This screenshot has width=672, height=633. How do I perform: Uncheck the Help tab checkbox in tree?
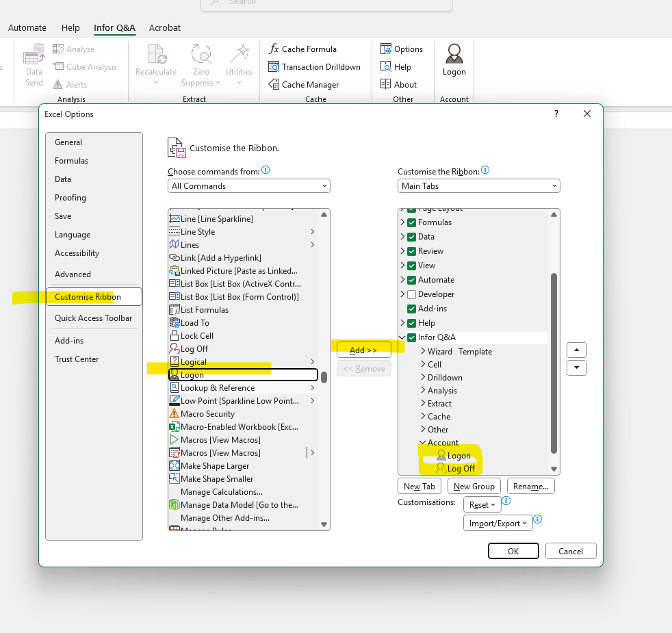(x=411, y=323)
